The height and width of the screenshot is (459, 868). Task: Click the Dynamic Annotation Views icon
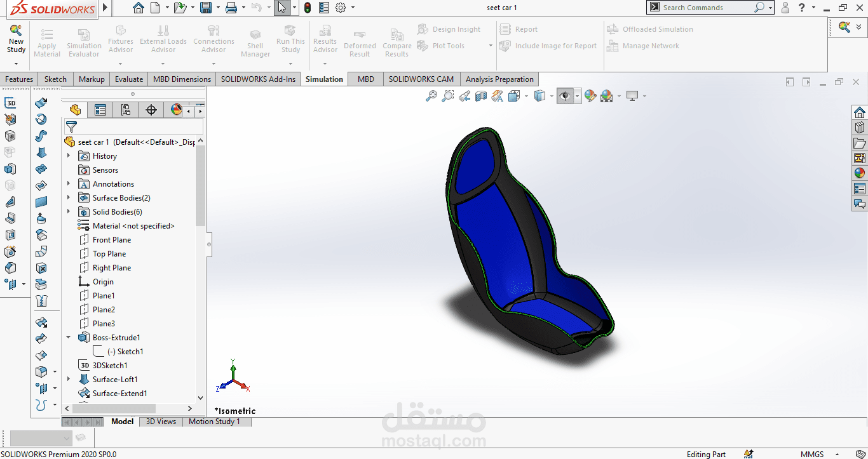pyautogui.click(x=498, y=96)
